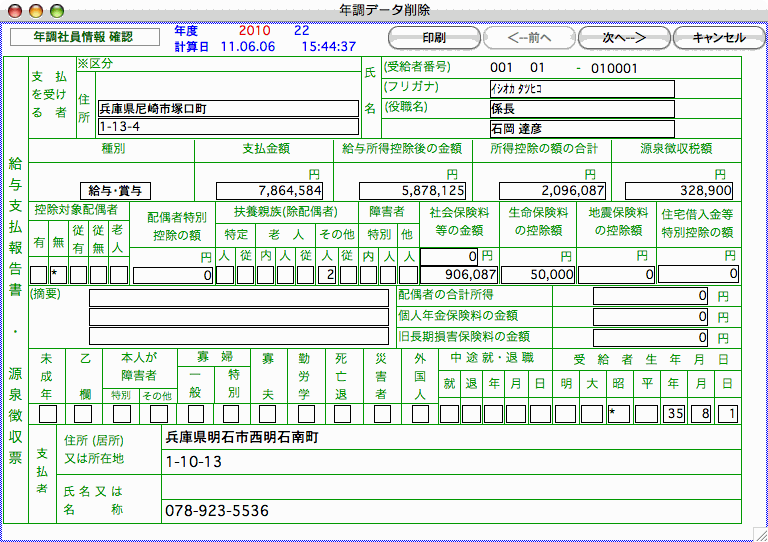Toggle the 災害者 disaster victim checkbox
Viewport: 768px width, 542px height.
click(381, 412)
